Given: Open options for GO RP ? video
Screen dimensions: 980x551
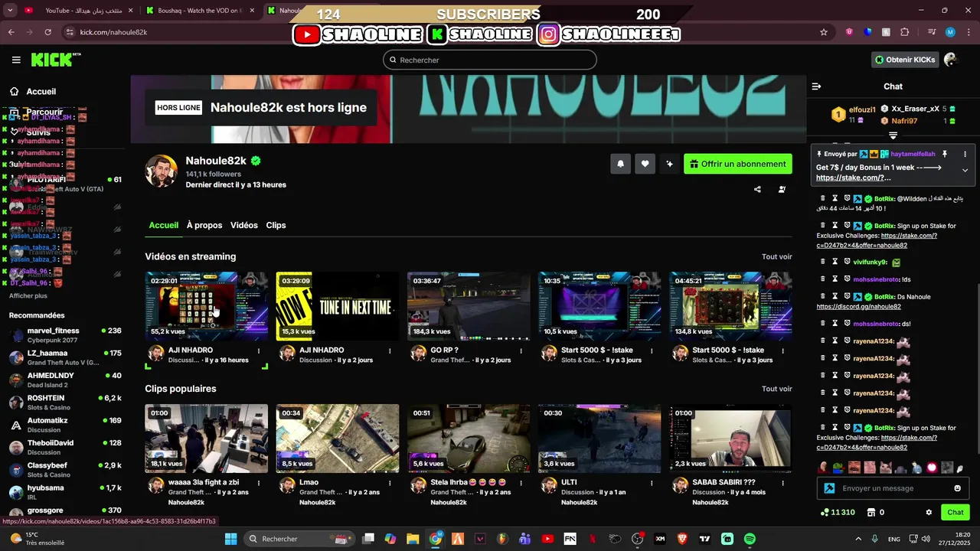Looking at the screenshot, I should click(x=521, y=351).
